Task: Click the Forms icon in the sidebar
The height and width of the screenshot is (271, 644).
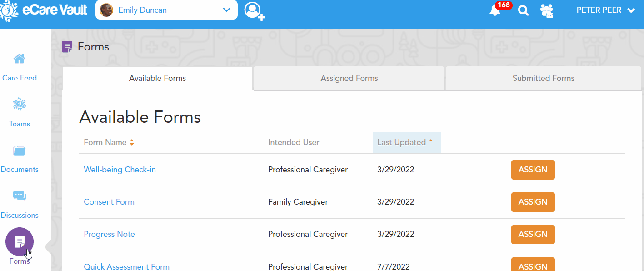Action: click(x=19, y=241)
